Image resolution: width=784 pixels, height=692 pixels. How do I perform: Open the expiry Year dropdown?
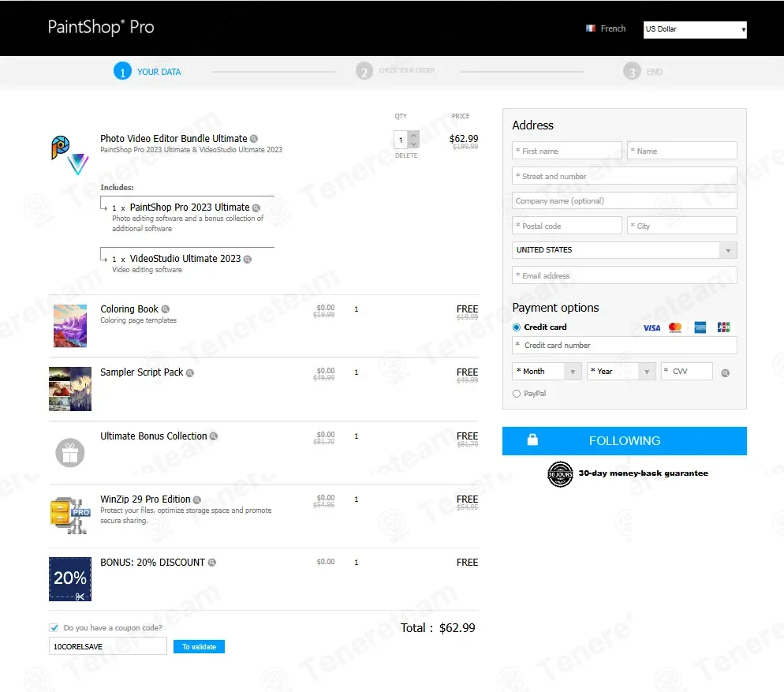click(621, 372)
